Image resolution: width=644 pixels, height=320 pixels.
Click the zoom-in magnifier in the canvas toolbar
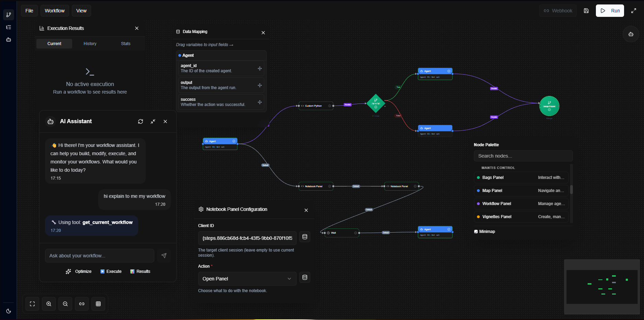tap(48, 304)
